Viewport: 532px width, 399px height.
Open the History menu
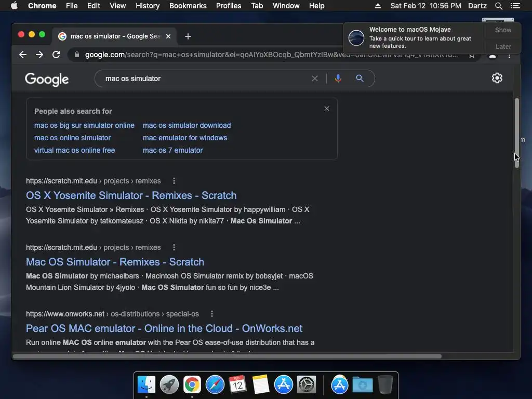pyautogui.click(x=148, y=6)
